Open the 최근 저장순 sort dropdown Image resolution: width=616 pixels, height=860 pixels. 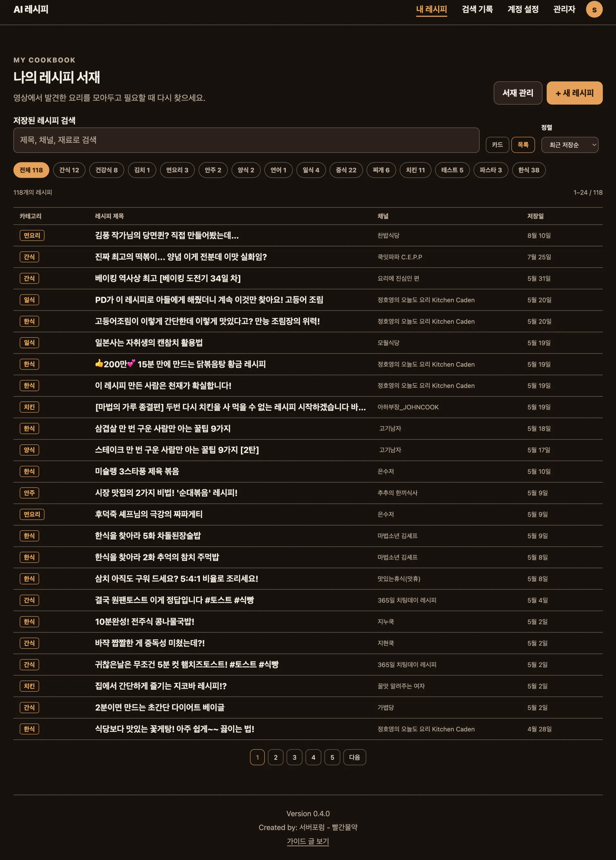(569, 145)
